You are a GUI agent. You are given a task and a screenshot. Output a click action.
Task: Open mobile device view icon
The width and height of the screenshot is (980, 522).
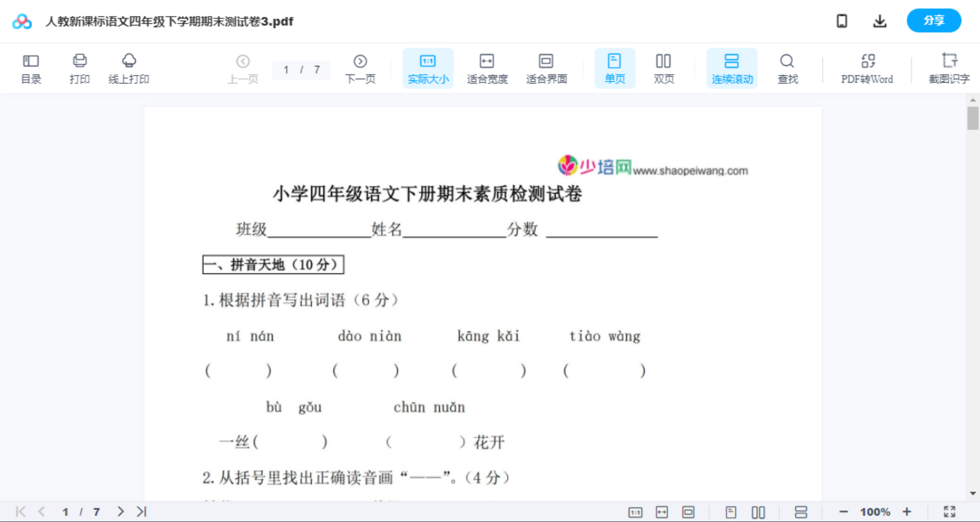[x=842, y=20]
